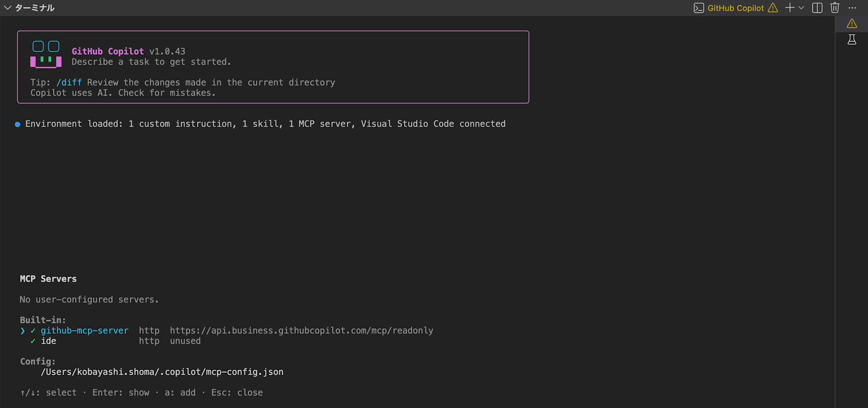Image resolution: width=868 pixels, height=408 pixels.
Task: Open the terminal more actions ellipsis menu
Action: [x=852, y=8]
